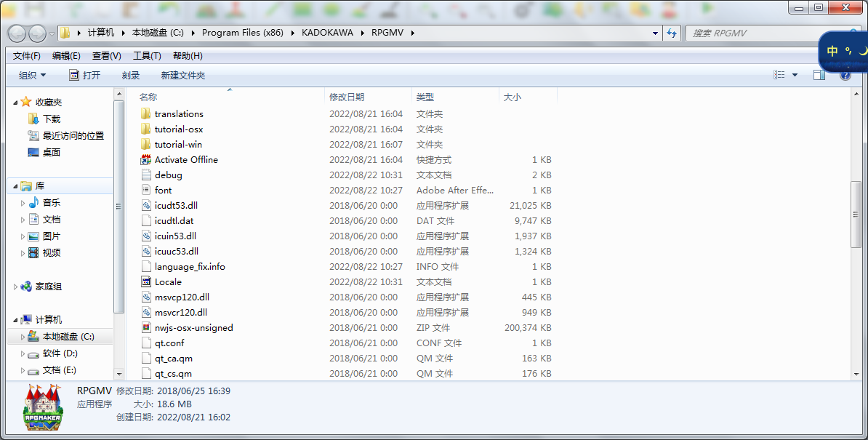Click the 中 IME language indicator
The image size is (868, 440).
tap(832, 51)
